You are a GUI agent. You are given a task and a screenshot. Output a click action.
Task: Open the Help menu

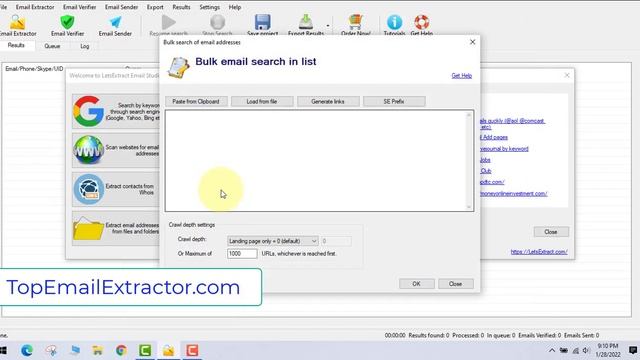pyautogui.click(x=235, y=7)
